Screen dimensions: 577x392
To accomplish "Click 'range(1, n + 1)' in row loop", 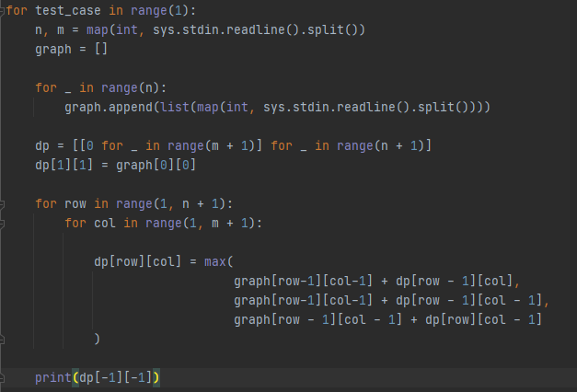I will pyautogui.click(x=171, y=204).
